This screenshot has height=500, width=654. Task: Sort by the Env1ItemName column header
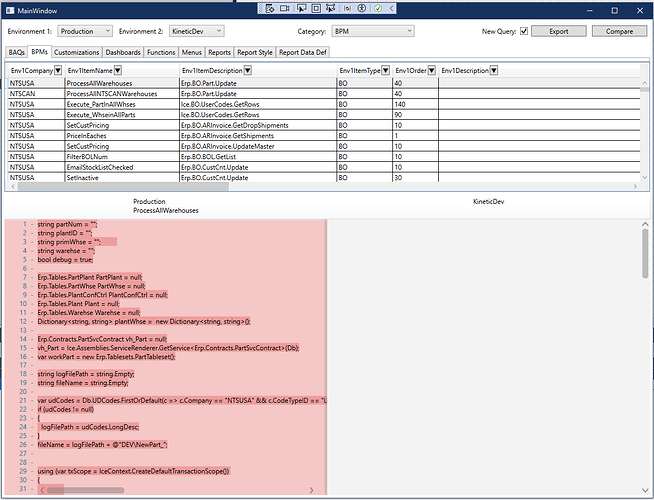click(90, 70)
